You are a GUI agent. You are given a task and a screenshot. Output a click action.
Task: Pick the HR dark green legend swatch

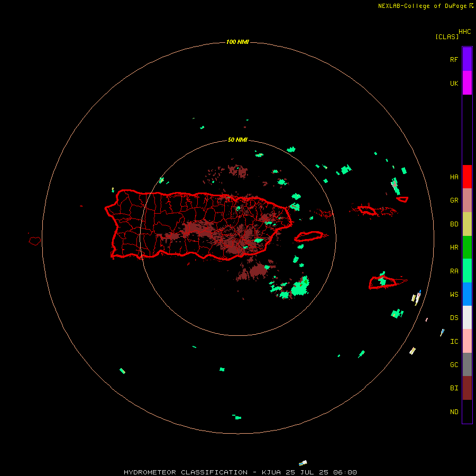coord(467,248)
